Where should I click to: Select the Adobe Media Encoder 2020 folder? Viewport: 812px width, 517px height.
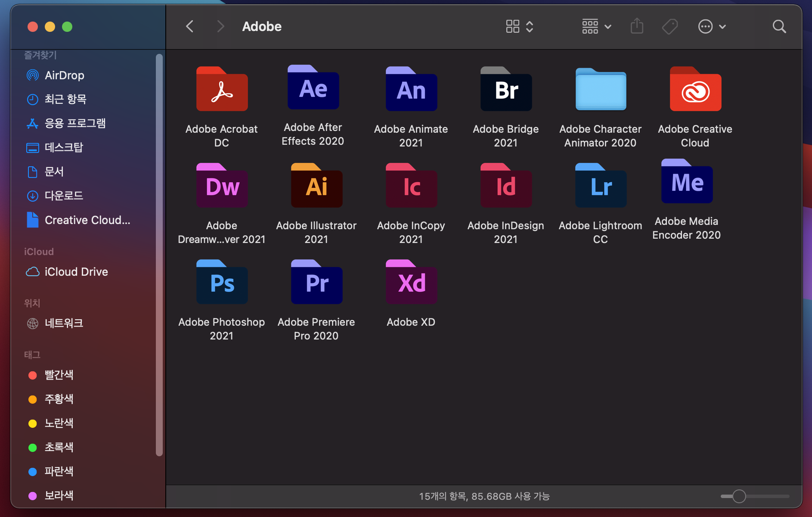pyautogui.click(x=687, y=181)
